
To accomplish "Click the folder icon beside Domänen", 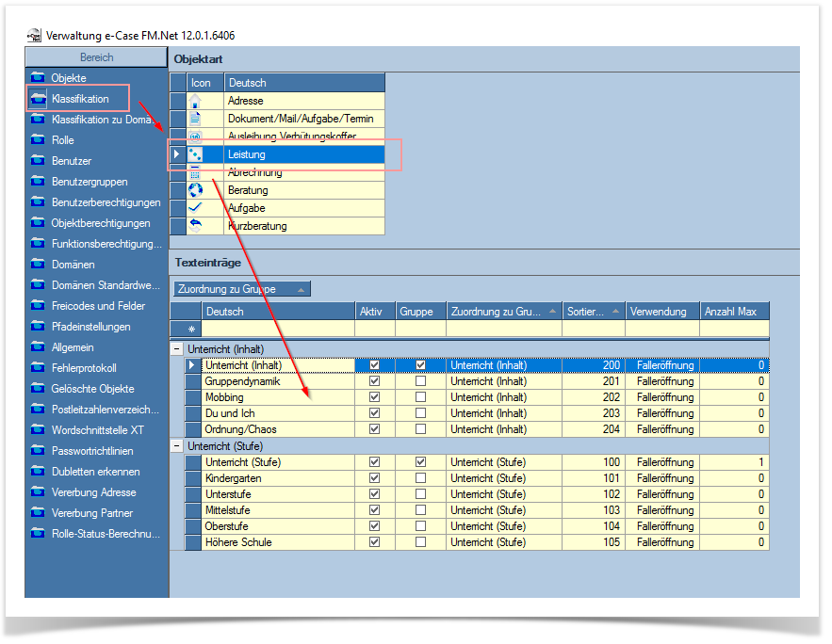I will (x=38, y=264).
